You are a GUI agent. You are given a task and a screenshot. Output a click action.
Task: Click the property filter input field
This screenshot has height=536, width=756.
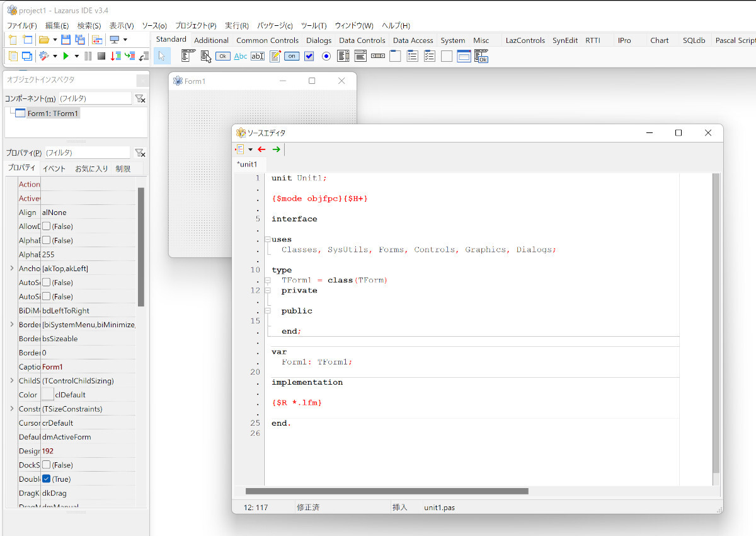(87, 153)
